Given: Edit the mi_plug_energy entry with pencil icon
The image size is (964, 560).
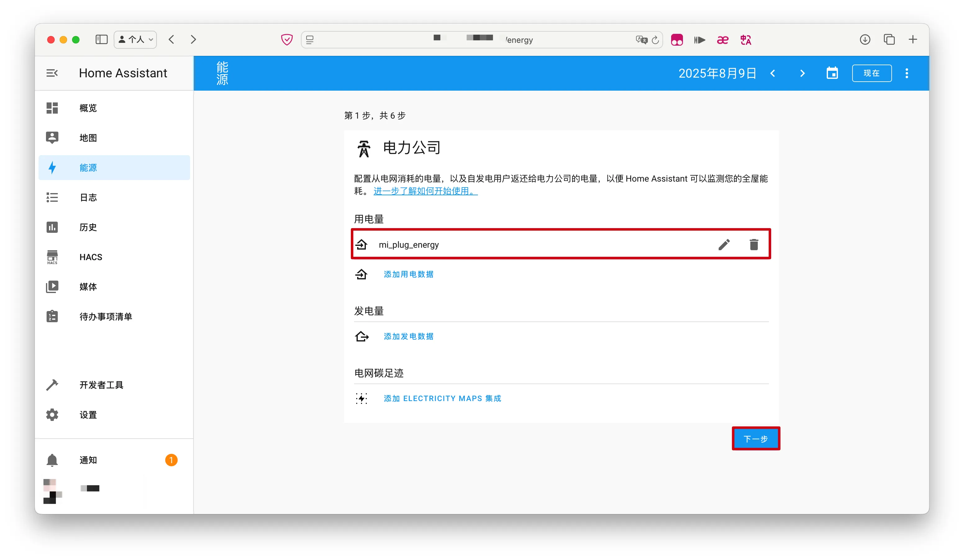Looking at the screenshot, I should (724, 245).
